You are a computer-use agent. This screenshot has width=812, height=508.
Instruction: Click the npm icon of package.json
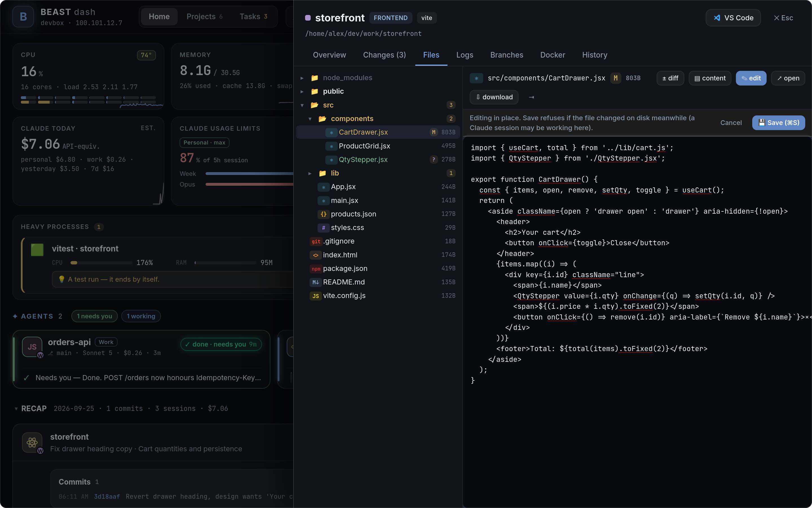click(316, 268)
